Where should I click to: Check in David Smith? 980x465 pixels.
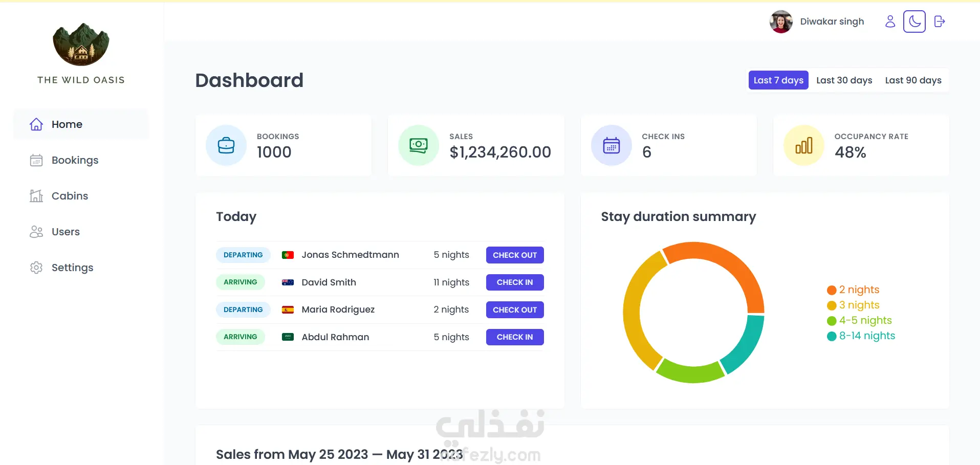[x=515, y=282]
